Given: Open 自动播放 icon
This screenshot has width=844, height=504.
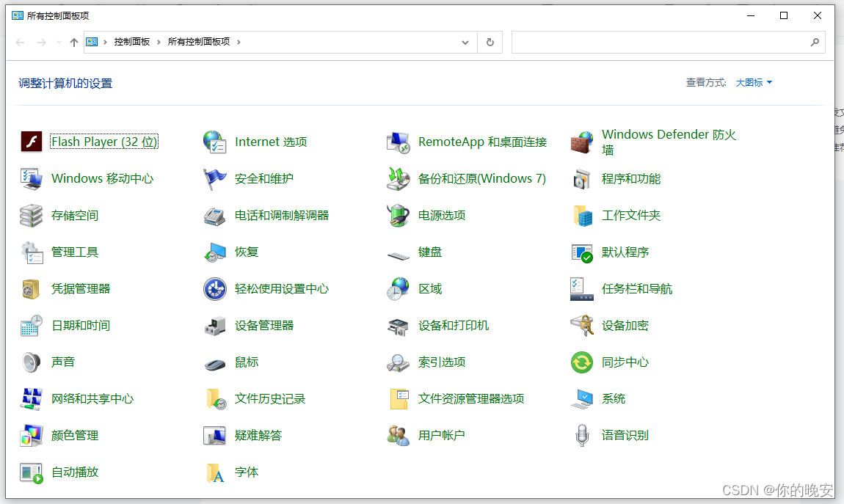Looking at the screenshot, I should 32,472.
